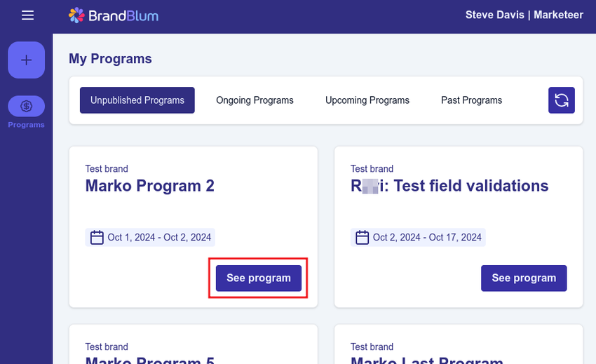Select the Unpublished Programs tab
Screen dimensions: 596x364
coord(137,100)
